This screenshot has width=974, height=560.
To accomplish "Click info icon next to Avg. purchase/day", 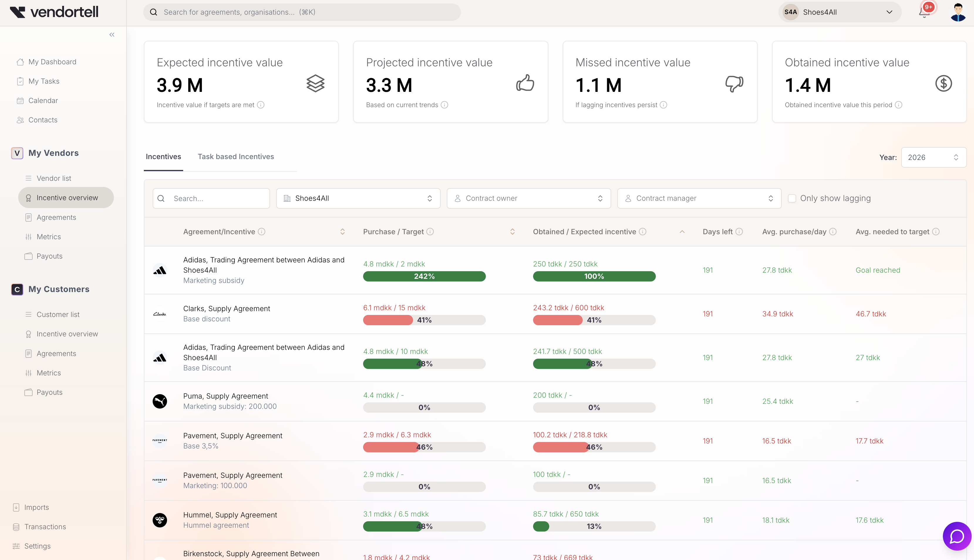I will click(x=833, y=232).
